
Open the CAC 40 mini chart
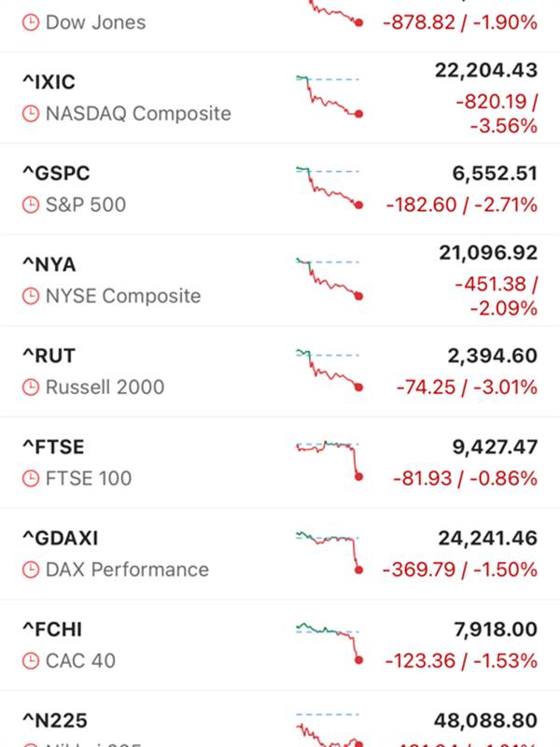pos(329,641)
